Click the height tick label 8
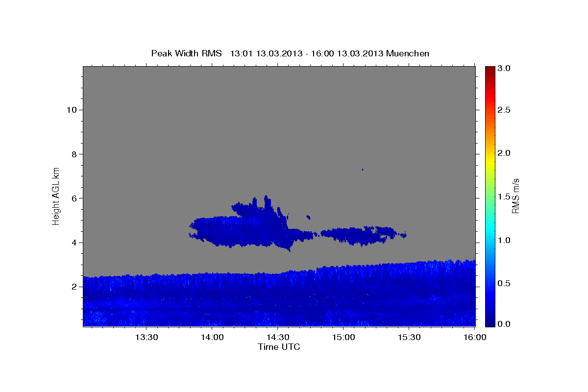Screen dimensions: 588x392 [x=73, y=154]
